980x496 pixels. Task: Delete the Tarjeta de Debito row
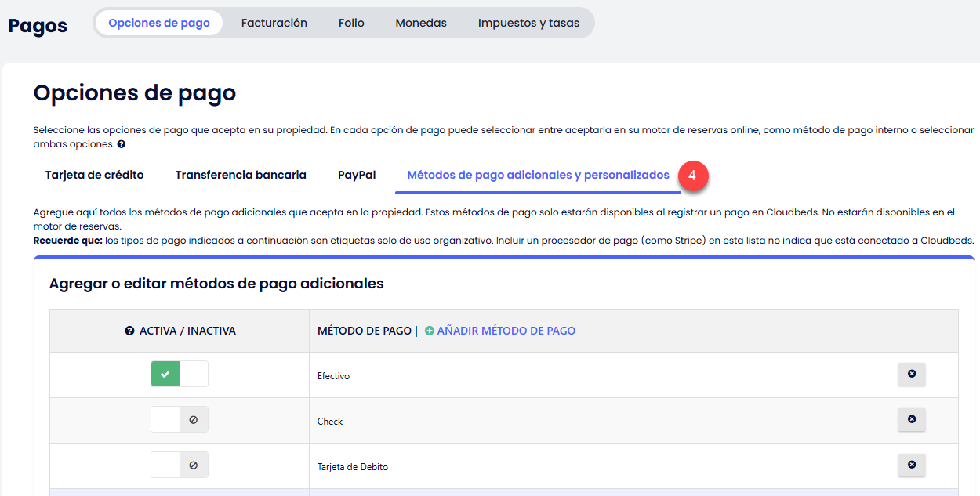pyautogui.click(x=911, y=465)
